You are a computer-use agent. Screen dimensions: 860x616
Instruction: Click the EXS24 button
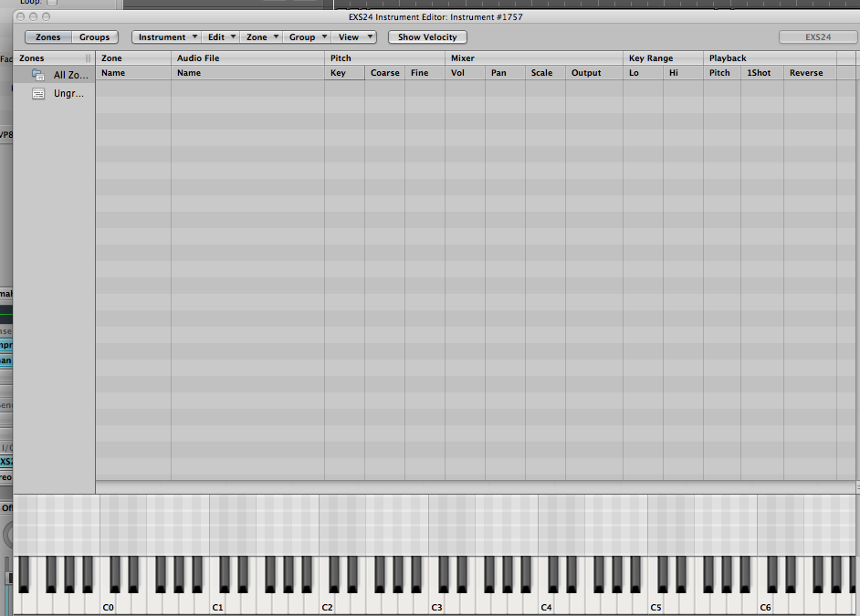click(818, 37)
